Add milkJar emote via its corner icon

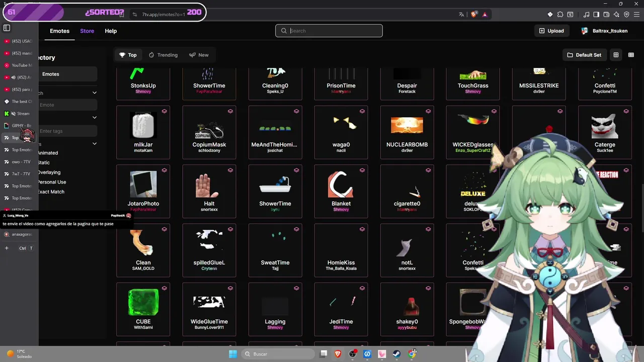pyautogui.click(x=164, y=111)
